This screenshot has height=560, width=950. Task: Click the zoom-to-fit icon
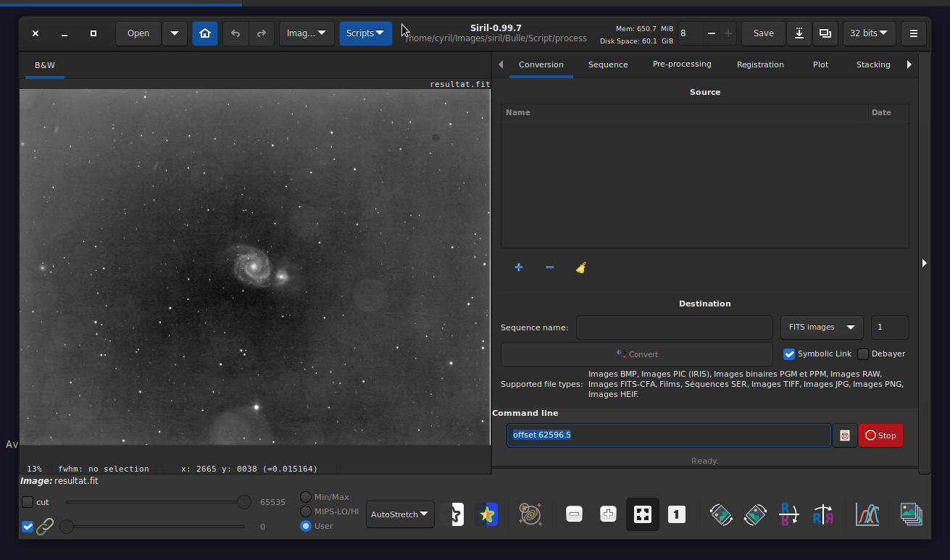(x=642, y=514)
